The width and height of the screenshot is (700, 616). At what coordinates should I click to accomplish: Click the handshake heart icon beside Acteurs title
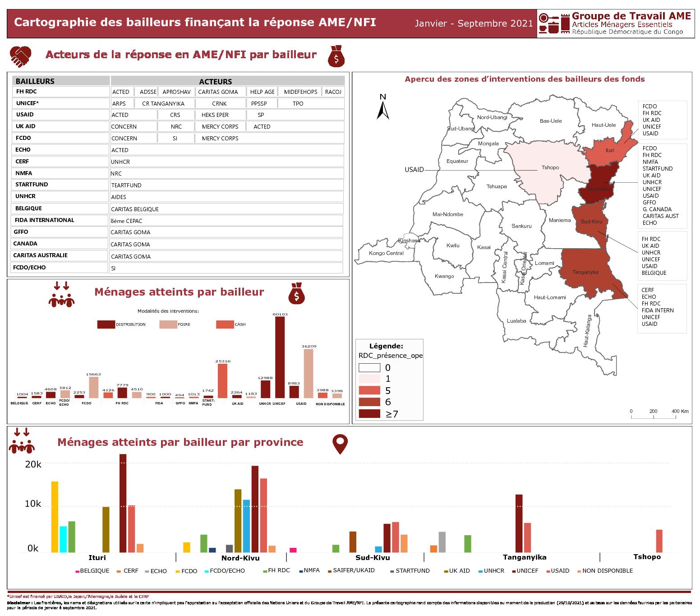(x=21, y=56)
